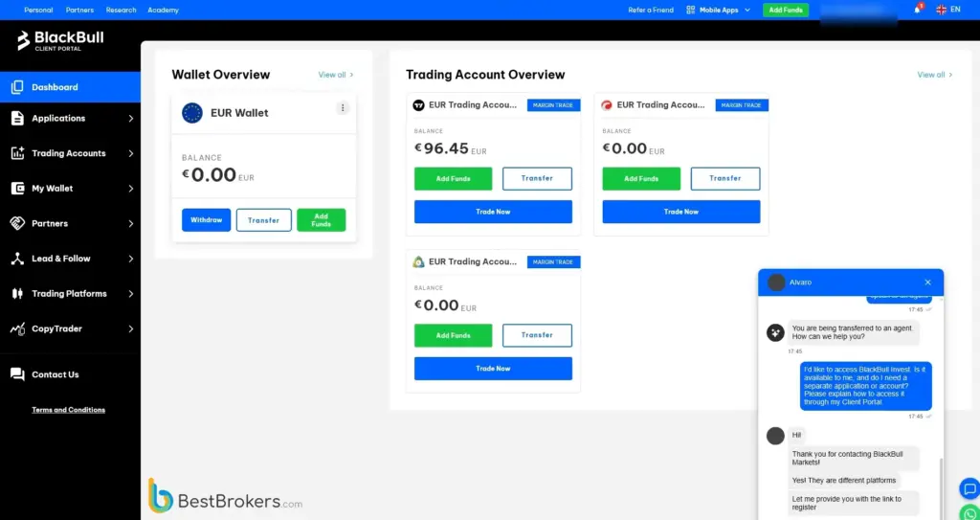Click the Trading Platforms candlestick icon
This screenshot has width=980, height=520.
tap(17, 293)
